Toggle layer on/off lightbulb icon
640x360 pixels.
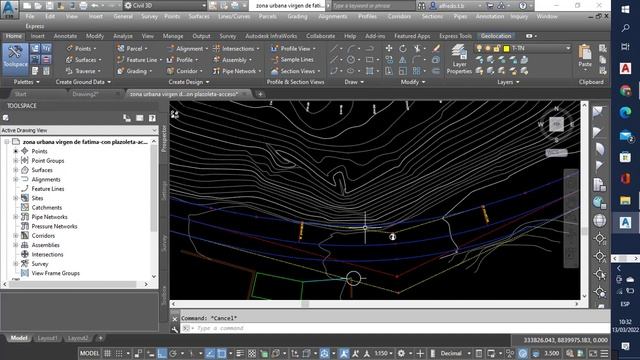click(479, 48)
